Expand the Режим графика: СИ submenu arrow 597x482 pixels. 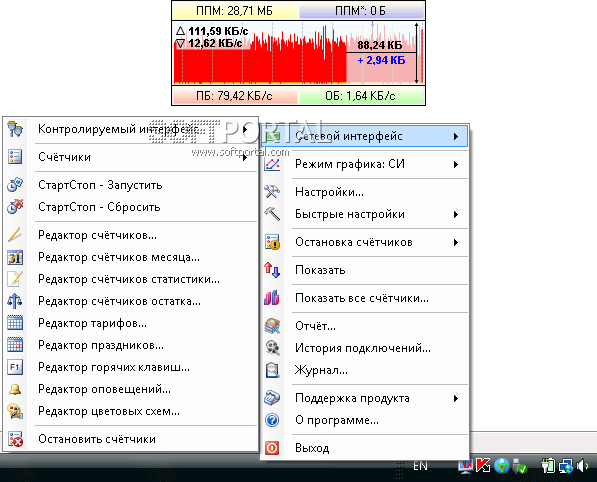(456, 164)
